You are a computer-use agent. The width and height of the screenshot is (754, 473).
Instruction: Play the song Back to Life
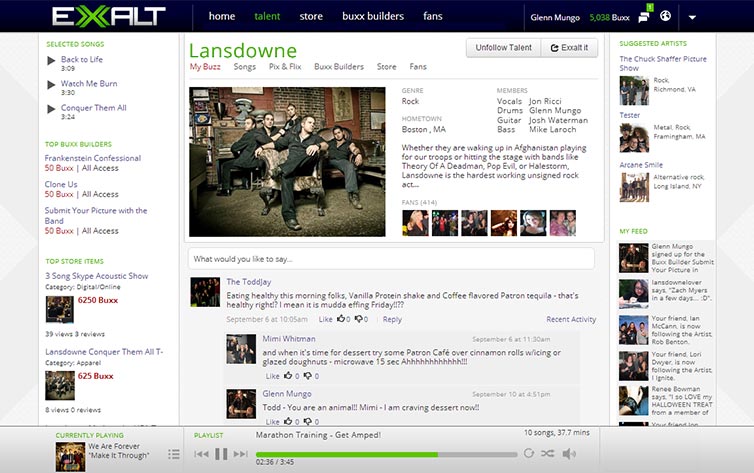[51, 60]
